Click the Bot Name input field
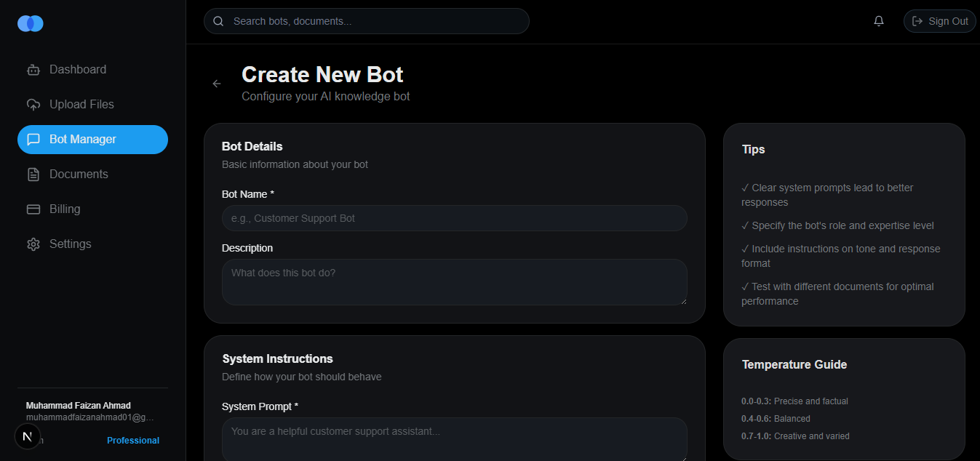 point(454,218)
